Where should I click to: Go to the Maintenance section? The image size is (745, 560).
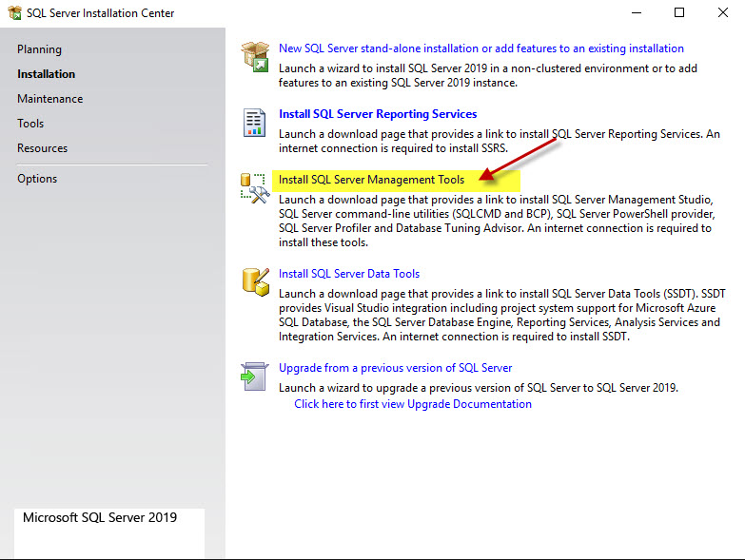pos(49,99)
